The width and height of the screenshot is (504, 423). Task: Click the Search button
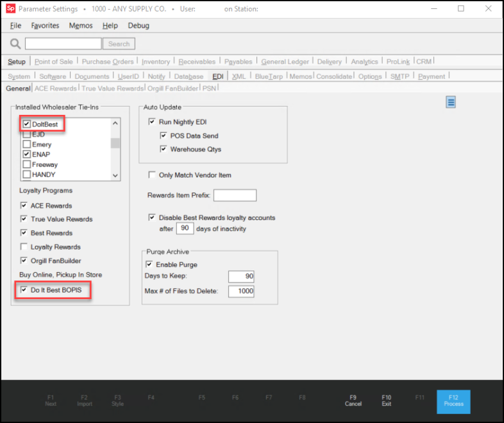point(119,44)
